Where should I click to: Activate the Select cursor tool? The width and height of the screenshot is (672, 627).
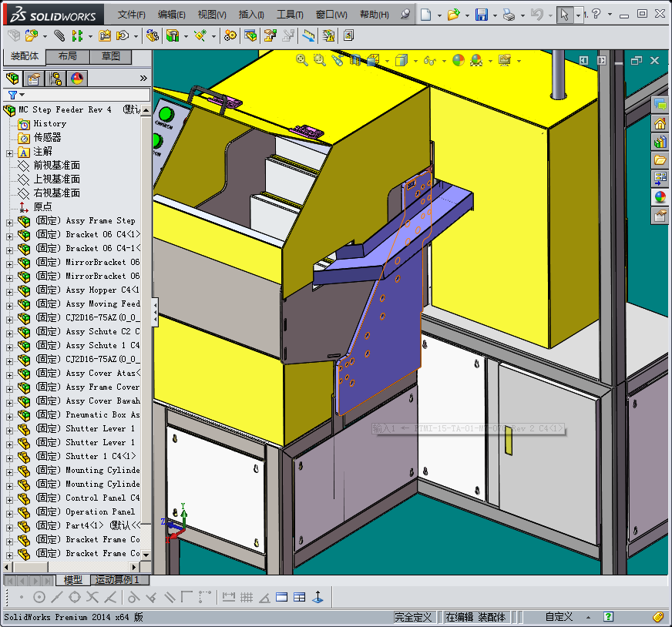(x=565, y=15)
